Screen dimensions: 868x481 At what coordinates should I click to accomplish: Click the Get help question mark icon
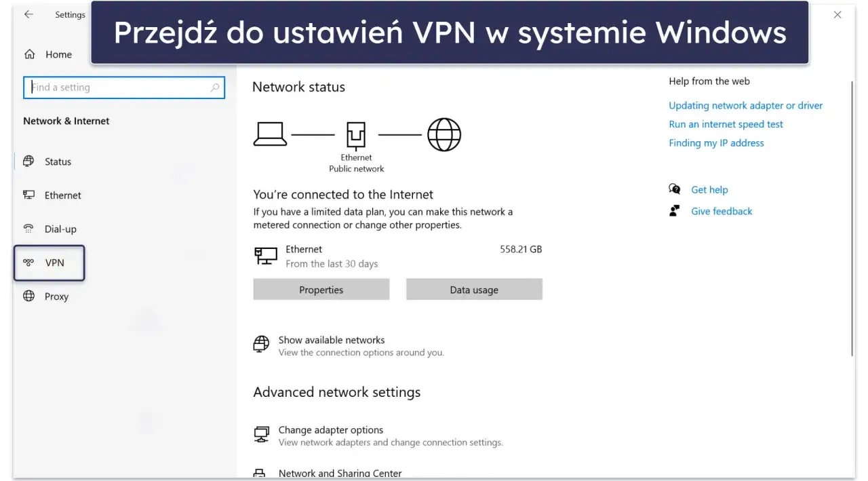coord(675,190)
